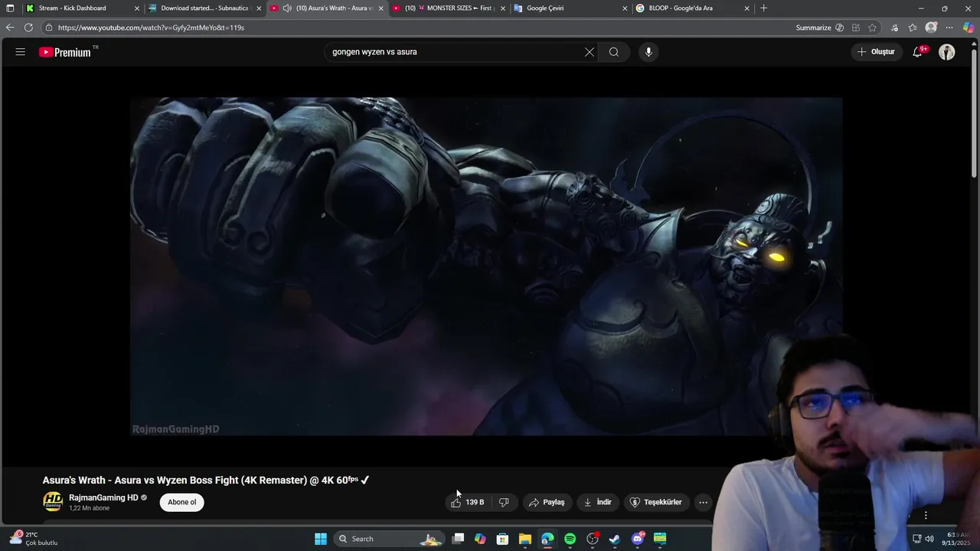
Task: Open File Explorer from the taskbar
Action: coord(524,539)
